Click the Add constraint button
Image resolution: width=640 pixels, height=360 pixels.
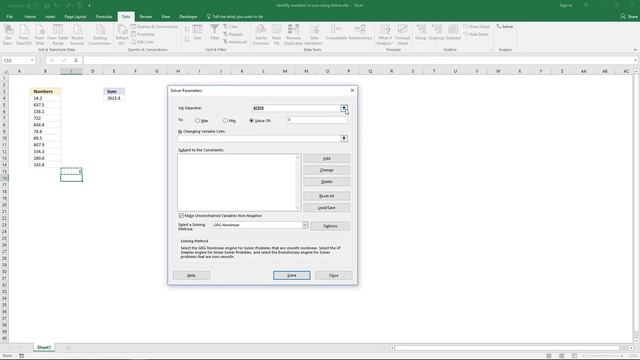tap(327, 158)
